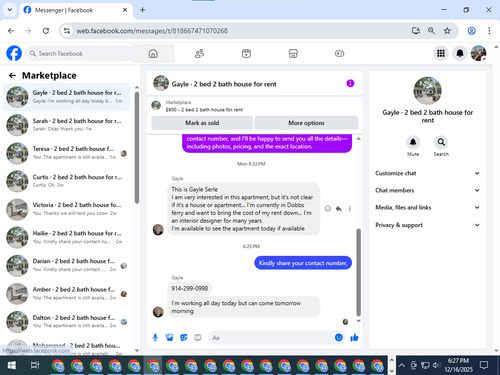Open the Facebook menu grid icon
The height and width of the screenshot is (375, 500).
coord(441,53)
